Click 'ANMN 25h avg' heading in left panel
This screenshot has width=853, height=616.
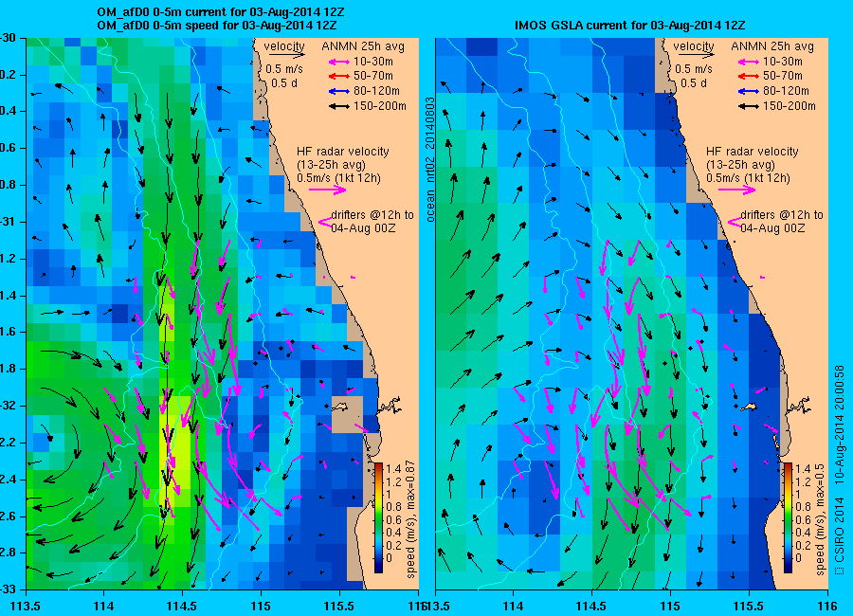(363, 46)
